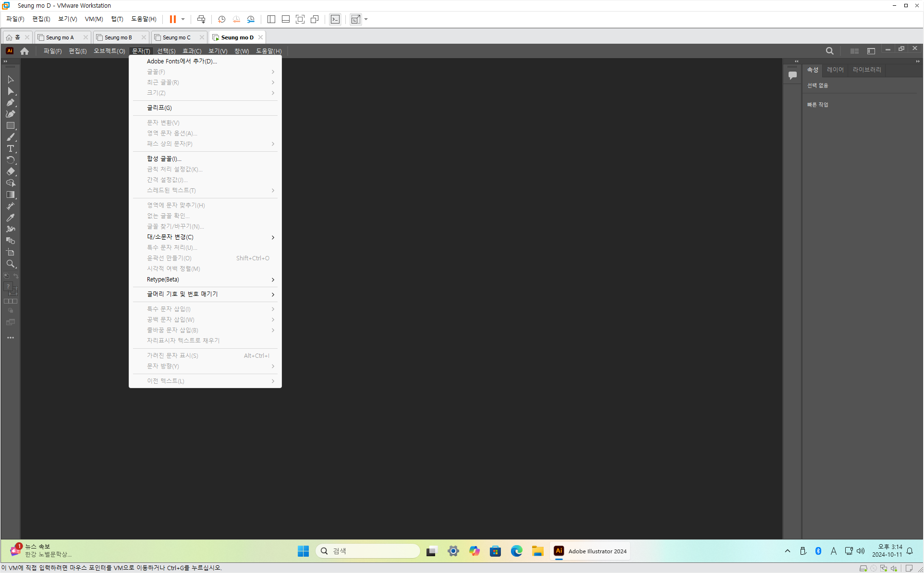Go to Illustrator Home screen icon
The height and width of the screenshot is (573, 924).
point(24,51)
